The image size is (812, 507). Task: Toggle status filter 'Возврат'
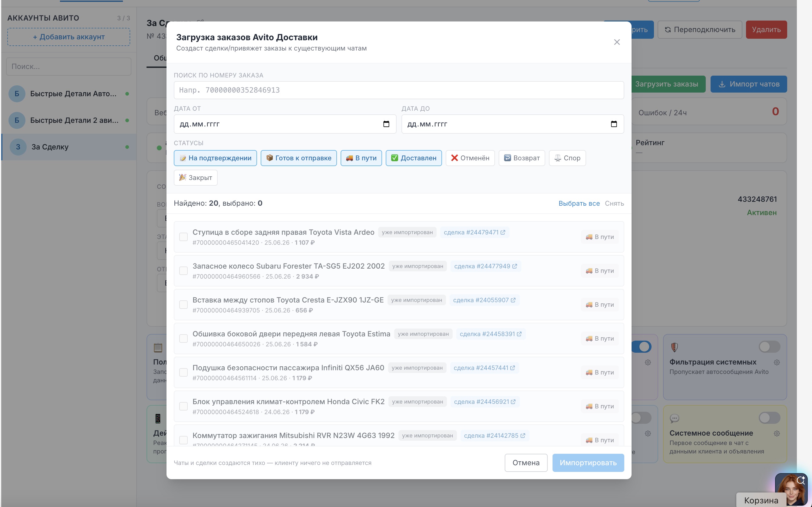click(x=522, y=158)
